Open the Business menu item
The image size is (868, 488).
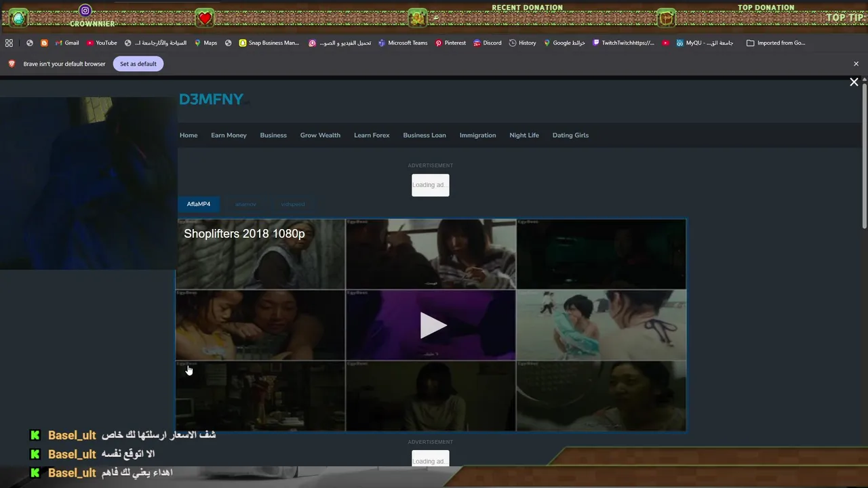point(273,135)
